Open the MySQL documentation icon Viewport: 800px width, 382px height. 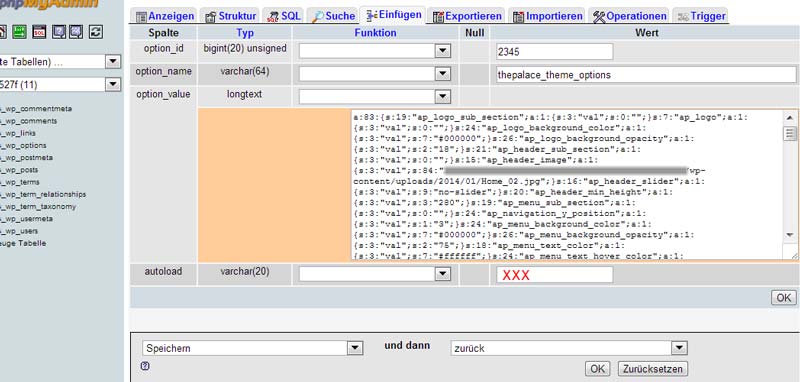[76, 32]
